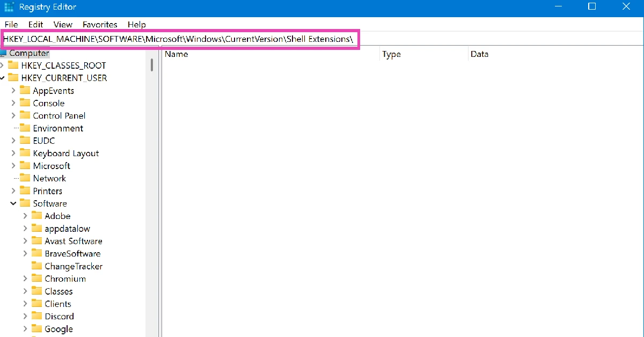Screen dimensions: 644x337
Task: Collapse the Software key
Action: click(x=13, y=203)
